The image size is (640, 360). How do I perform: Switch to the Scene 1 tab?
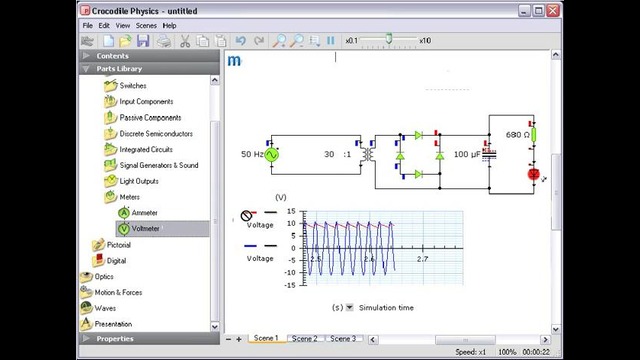pos(266,338)
